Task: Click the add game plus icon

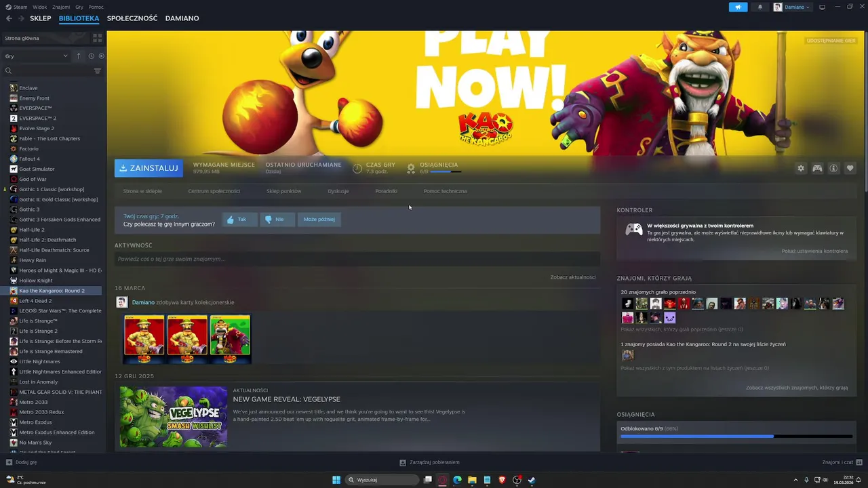Action: tap(9, 462)
